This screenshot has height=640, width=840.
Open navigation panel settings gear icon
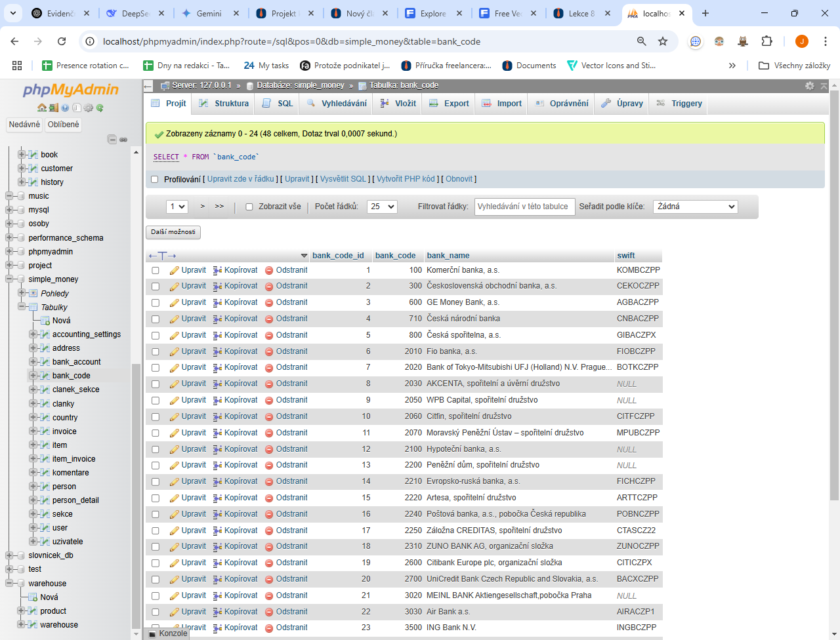coord(88,108)
